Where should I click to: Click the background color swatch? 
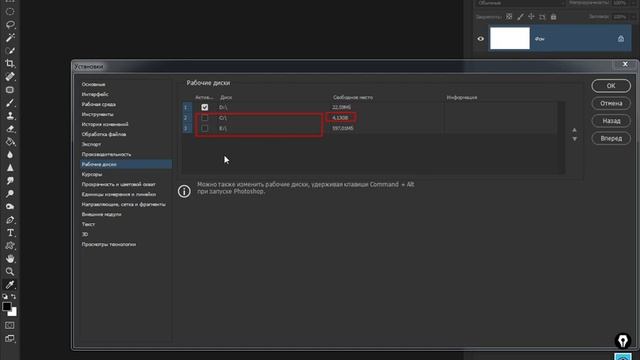13,313
